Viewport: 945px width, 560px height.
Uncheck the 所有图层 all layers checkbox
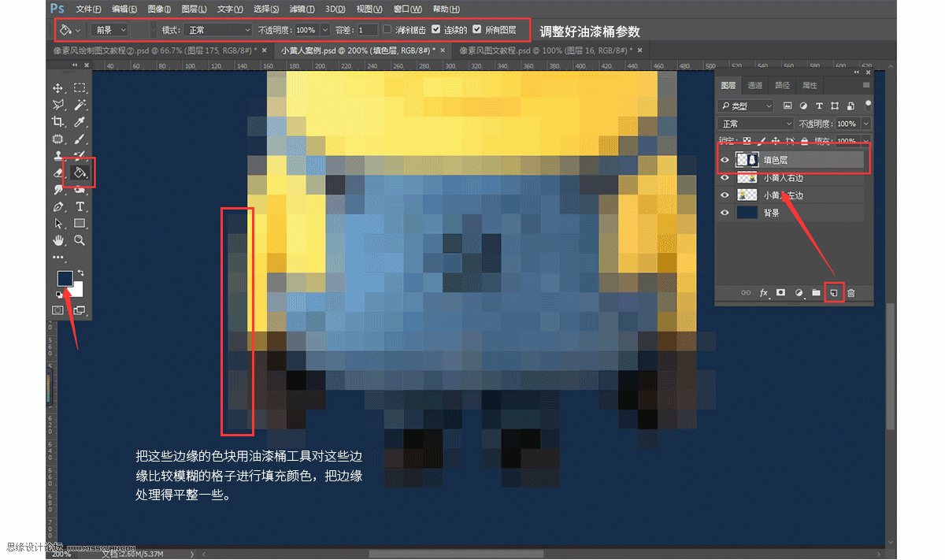[x=476, y=30]
